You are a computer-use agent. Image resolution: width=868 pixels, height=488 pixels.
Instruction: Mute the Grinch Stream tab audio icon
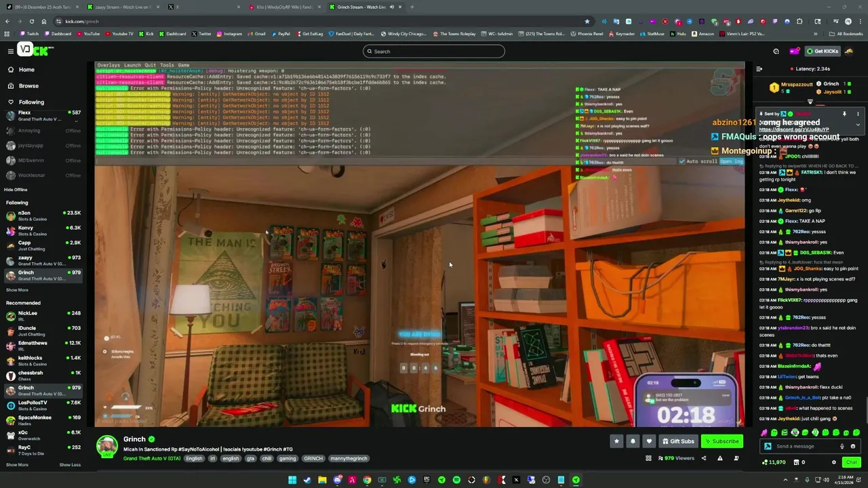point(391,7)
